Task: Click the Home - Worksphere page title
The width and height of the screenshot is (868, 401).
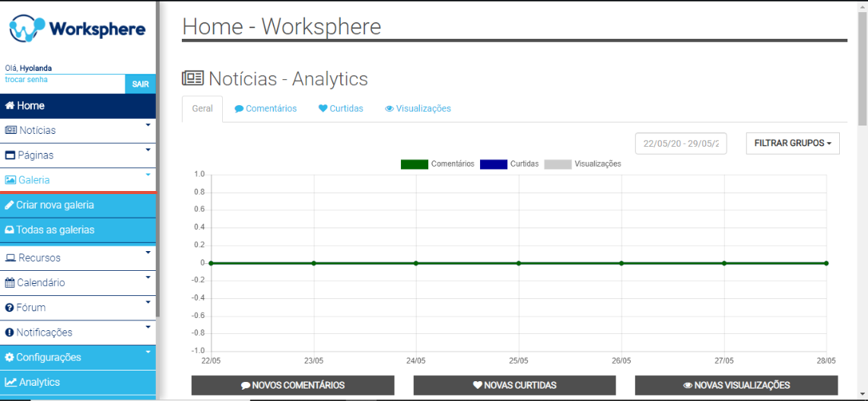Action: point(281,27)
